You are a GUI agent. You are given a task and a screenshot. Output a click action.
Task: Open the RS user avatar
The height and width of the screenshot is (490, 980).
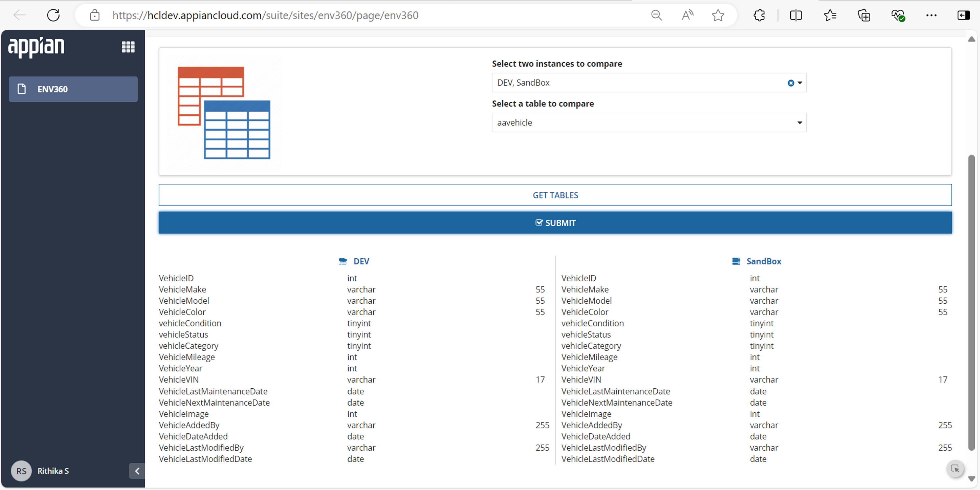(x=21, y=471)
